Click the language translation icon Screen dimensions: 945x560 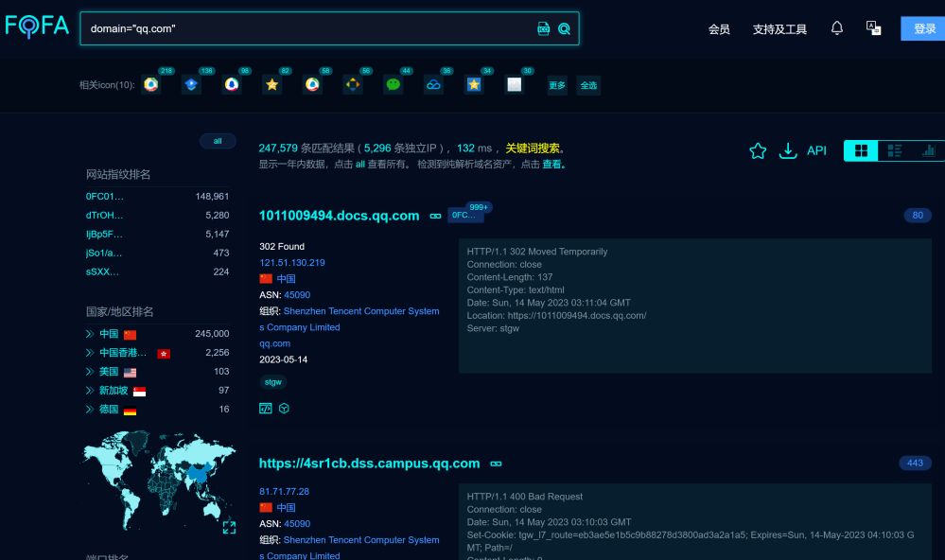point(873,28)
